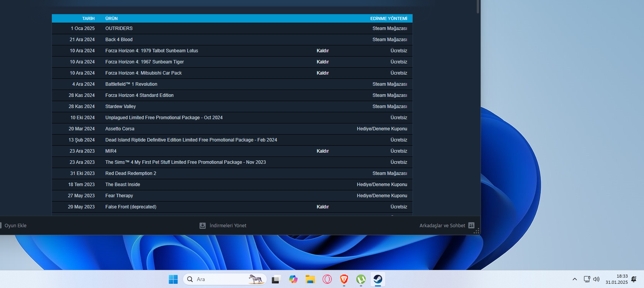The width and height of the screenshot is (644, 288).
Task: Click Kaldır for False Front (deprecated)
Action: coord(323,207)
